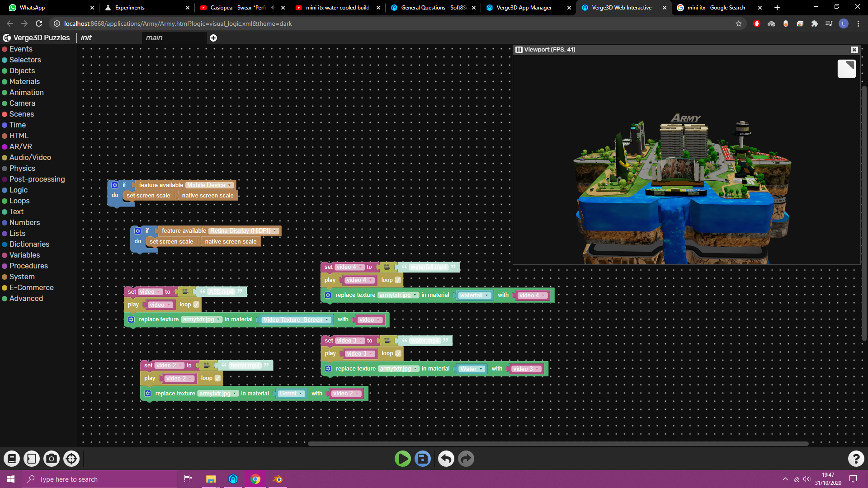This screenshot has width=868, height=488.
Task: Click video camera icon in A55.mp4 block
Action: [185, 292]
